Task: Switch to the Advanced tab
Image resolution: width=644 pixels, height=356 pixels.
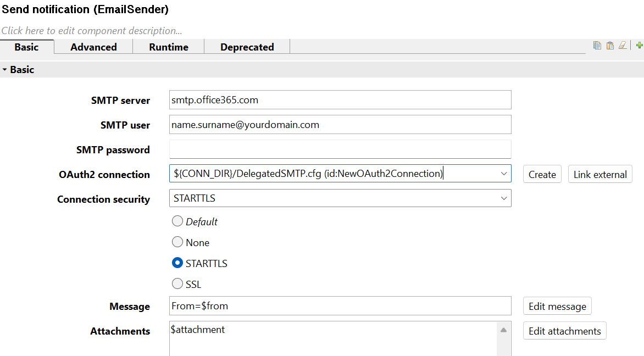Action: [93, 47]
